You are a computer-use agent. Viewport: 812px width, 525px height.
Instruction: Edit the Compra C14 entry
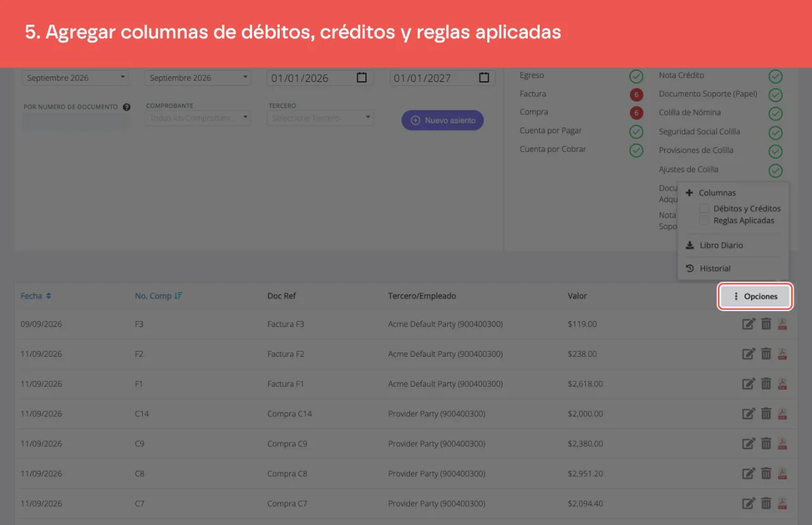749,413
